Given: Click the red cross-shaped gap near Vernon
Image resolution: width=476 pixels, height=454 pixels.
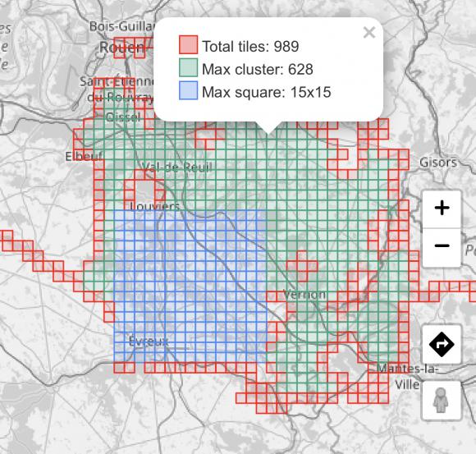Looking at the screenshot, I should coord(302,266).
